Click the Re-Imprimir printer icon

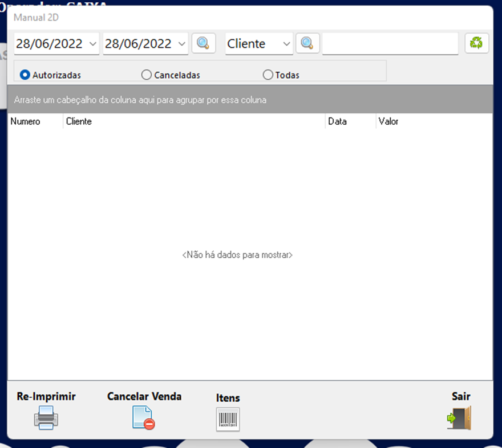[x=46, y=418]
